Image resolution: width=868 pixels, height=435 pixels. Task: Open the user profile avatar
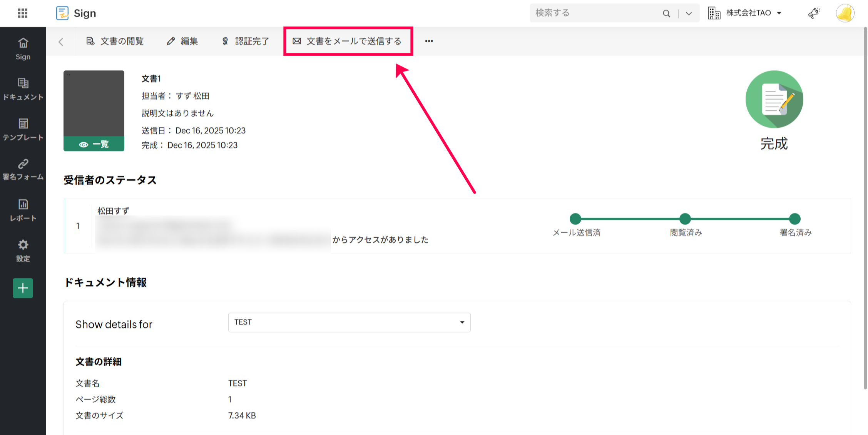tap(845, 13)
